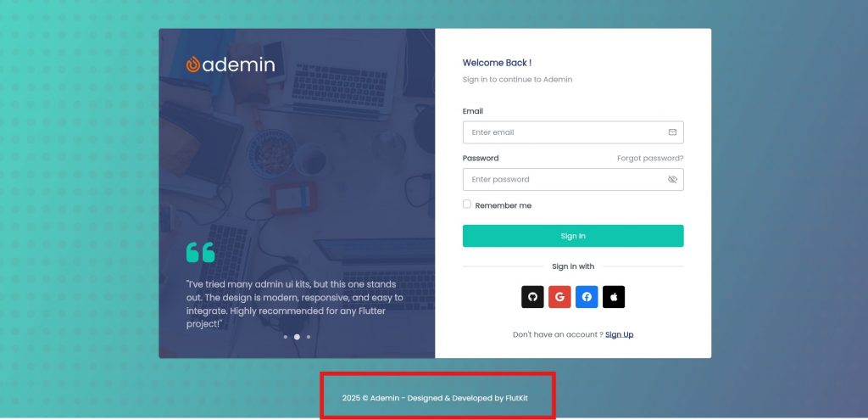Image resolution: width=868 pixels, height=420 pixels.
Task: Focus the Enter password input field
Action: tap(573, 180)
